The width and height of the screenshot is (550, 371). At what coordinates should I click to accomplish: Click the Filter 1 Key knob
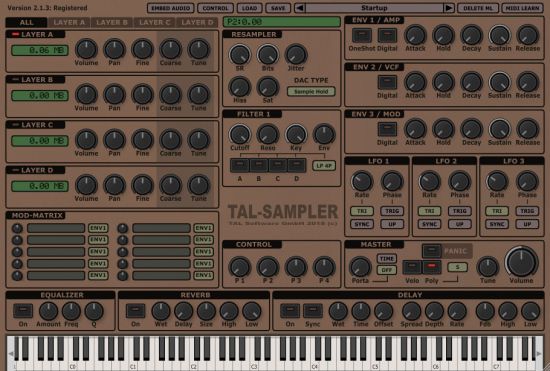296,134
